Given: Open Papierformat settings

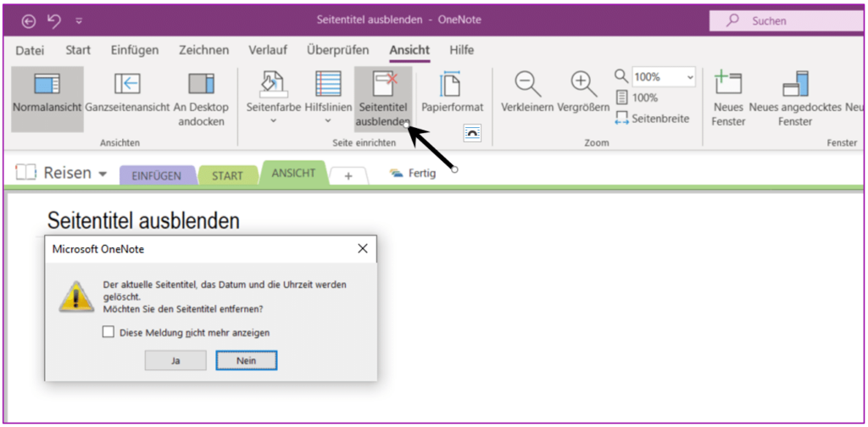Looking at the screenshot, I should pyautogui.click(x=453, y=92).
